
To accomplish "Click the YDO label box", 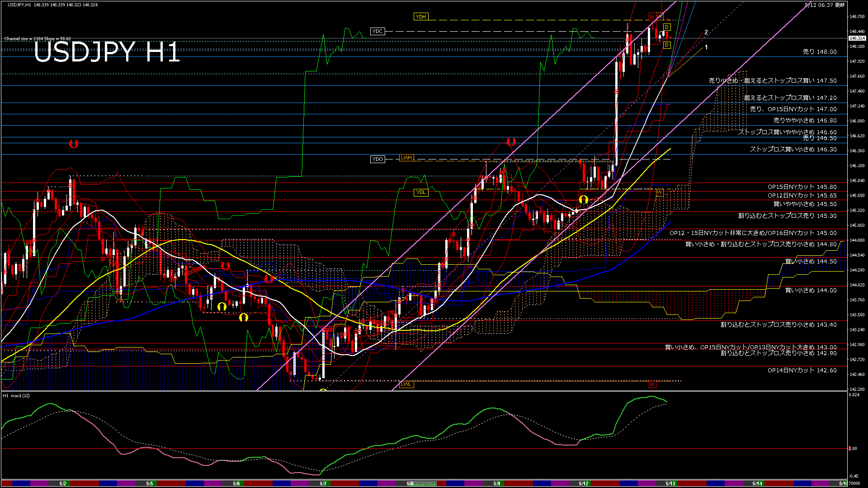I will coord(377,159).
